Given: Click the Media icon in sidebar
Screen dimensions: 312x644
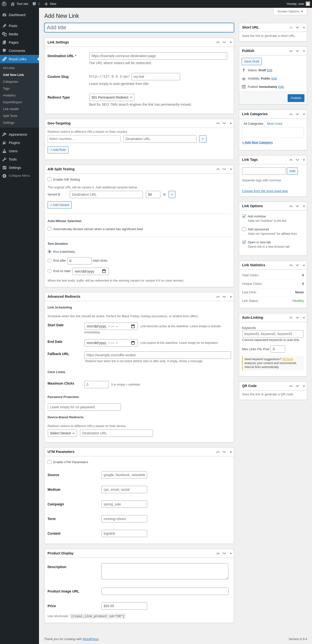Looking at the screenshot, I should [4, 34].
